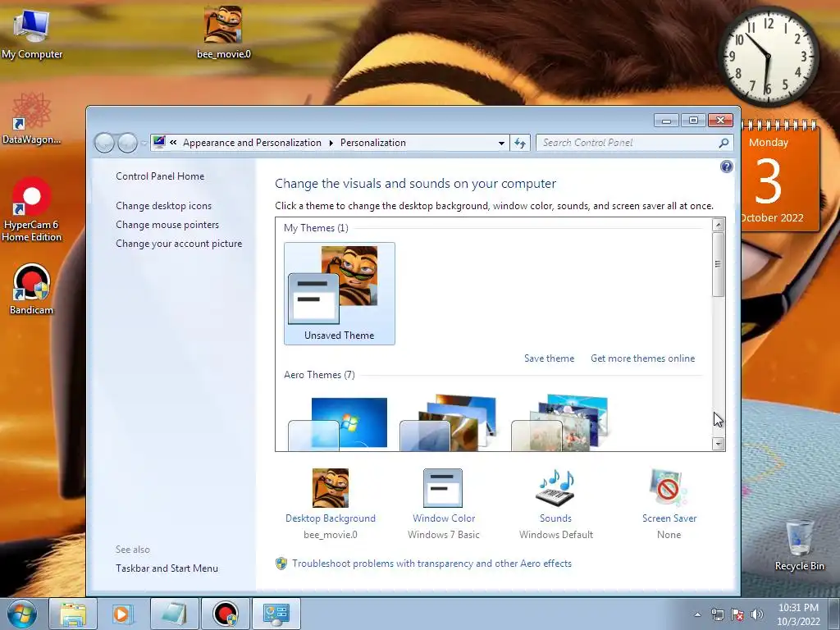This screenshot has height=630, width=840.
Task: Click the themes list scrollbar thumb
Action: [x=719, y=264]
